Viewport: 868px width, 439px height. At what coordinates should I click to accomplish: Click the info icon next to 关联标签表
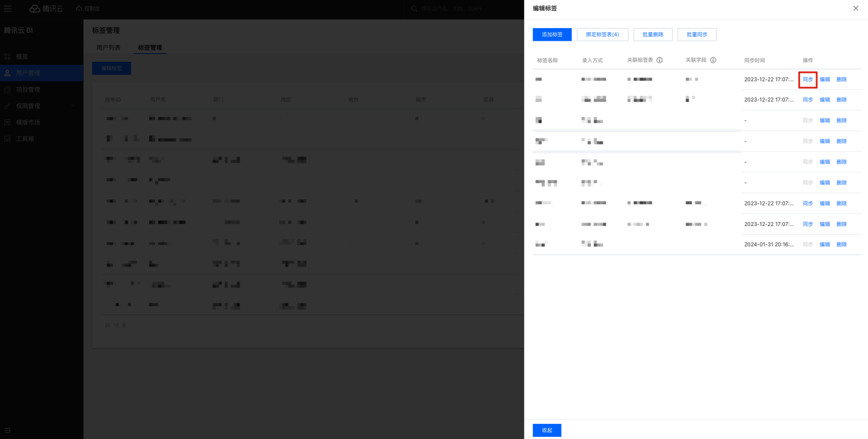[x=660, y=60]
